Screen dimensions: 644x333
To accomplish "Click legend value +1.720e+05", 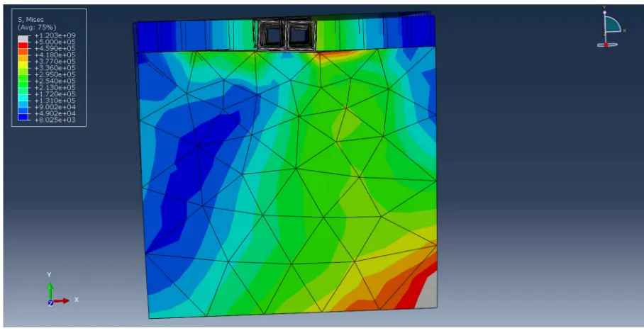I will pos(55,94).
